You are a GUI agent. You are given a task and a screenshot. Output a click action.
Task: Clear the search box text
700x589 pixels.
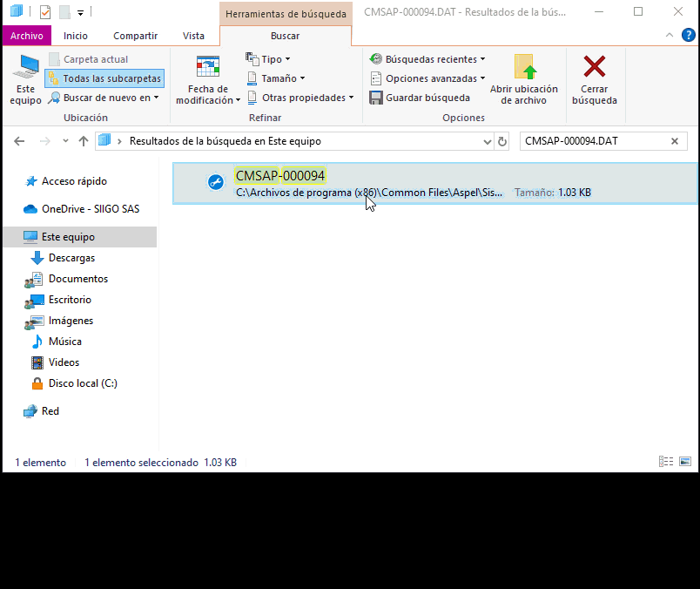[675, 141]
